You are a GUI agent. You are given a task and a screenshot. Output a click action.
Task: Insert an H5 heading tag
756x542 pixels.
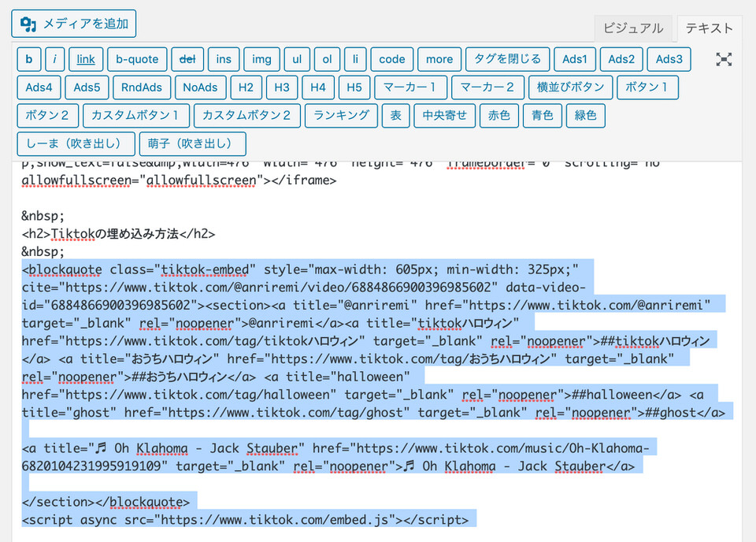click(x=354, y=87)
